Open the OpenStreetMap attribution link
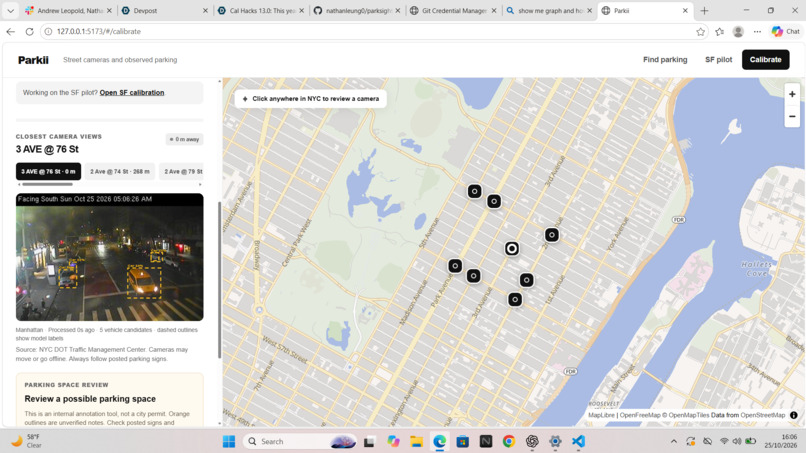This screenshot has height=453, width=806. click(763, 415)
